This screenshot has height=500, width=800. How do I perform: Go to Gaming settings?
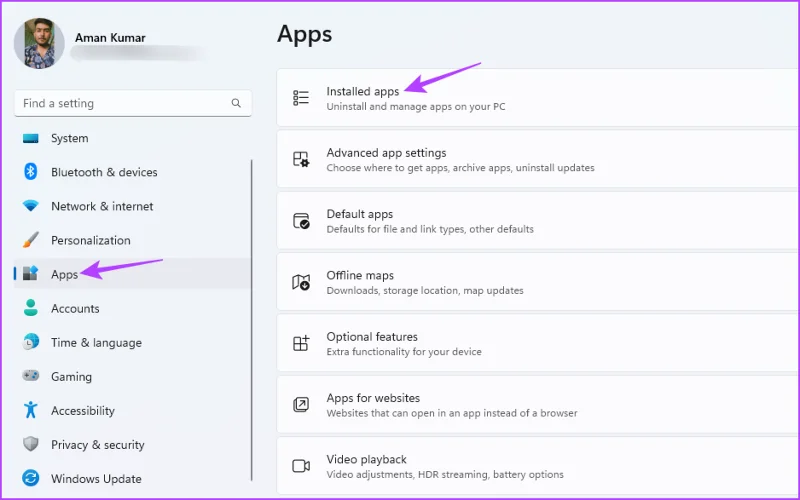click(133, 376)
